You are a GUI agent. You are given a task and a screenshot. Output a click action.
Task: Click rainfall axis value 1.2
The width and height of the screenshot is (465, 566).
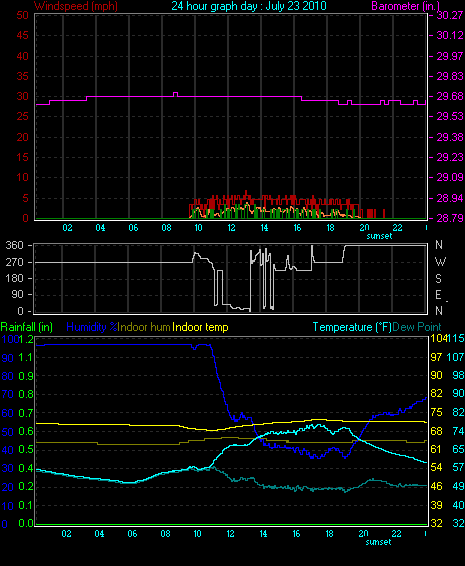(26, 339)
